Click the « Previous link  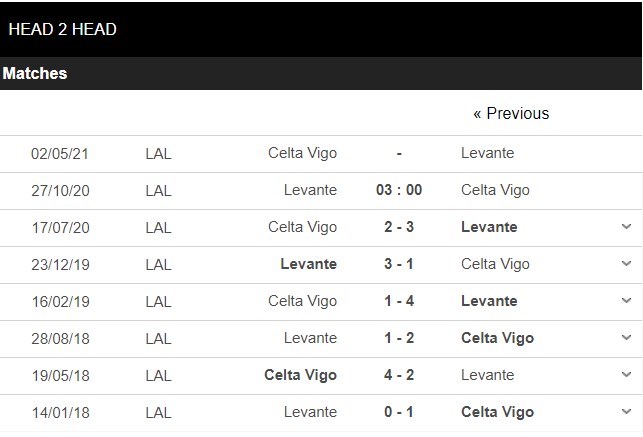coord(511,113)
